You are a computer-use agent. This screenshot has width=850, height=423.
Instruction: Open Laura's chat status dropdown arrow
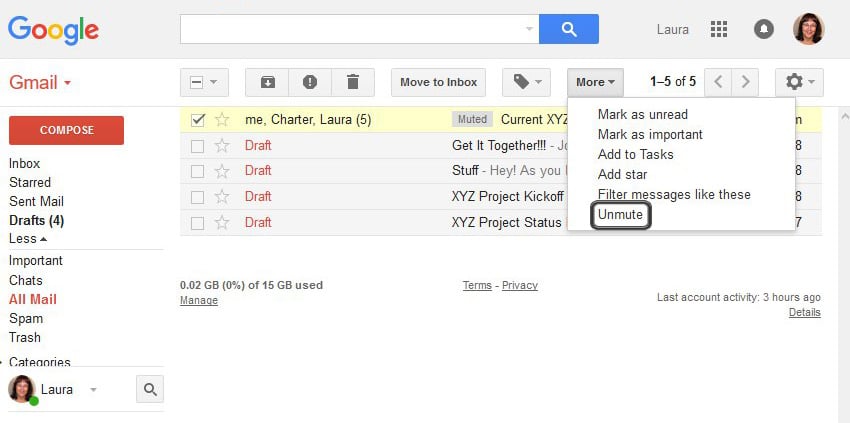pos(93,389)
